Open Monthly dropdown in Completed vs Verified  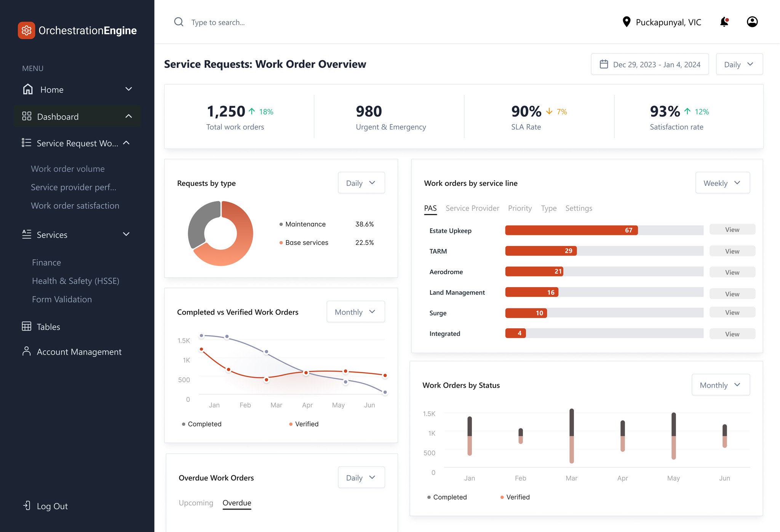click(x=355, y=312)
